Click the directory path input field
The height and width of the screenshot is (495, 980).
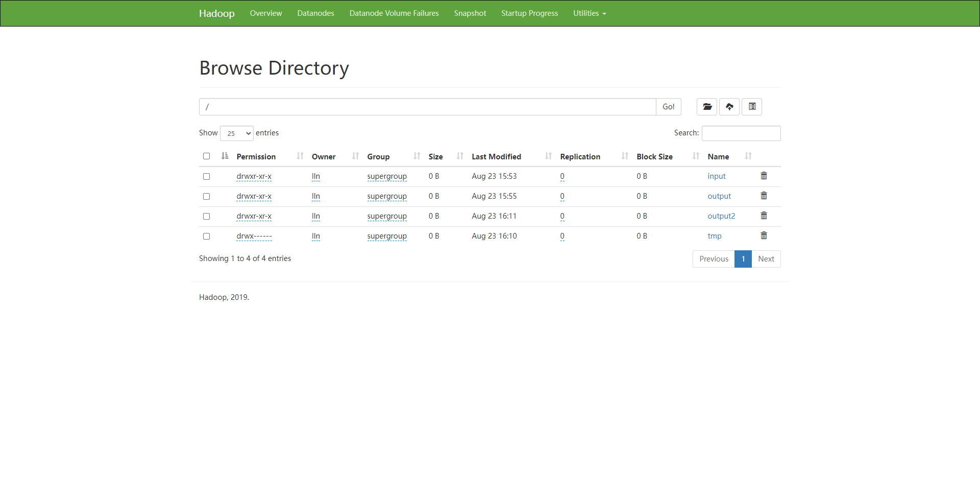(x=428, y=107)
